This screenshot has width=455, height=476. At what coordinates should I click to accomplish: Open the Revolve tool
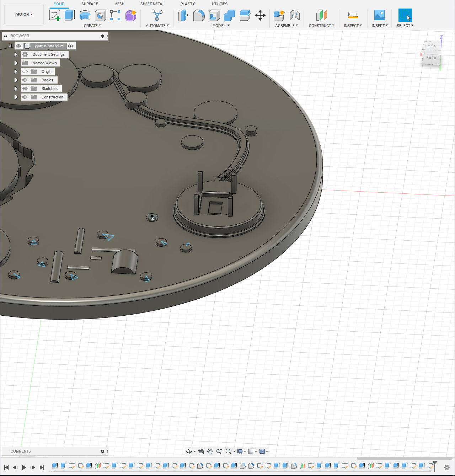pyautogui.click(x=85, y=15)
